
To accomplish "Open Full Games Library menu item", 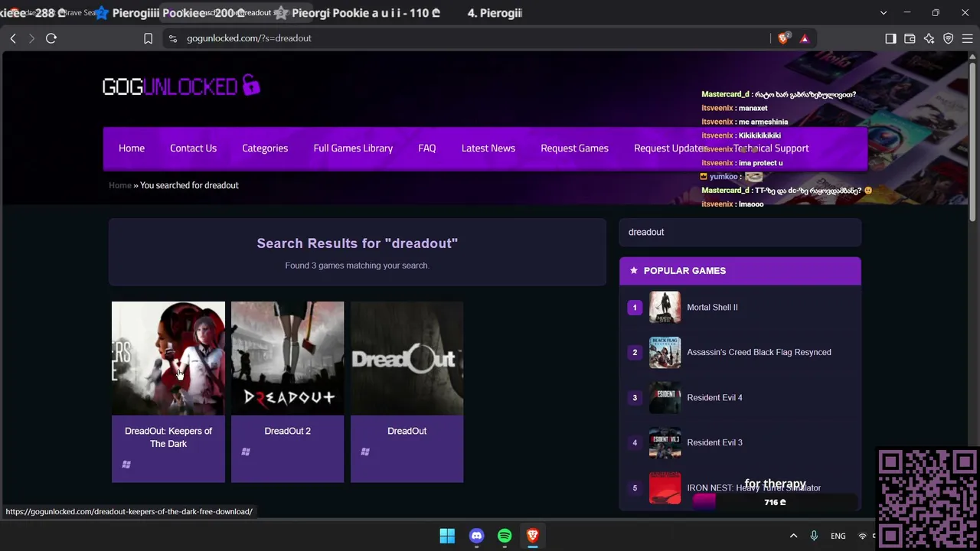I will click(353, 148).
